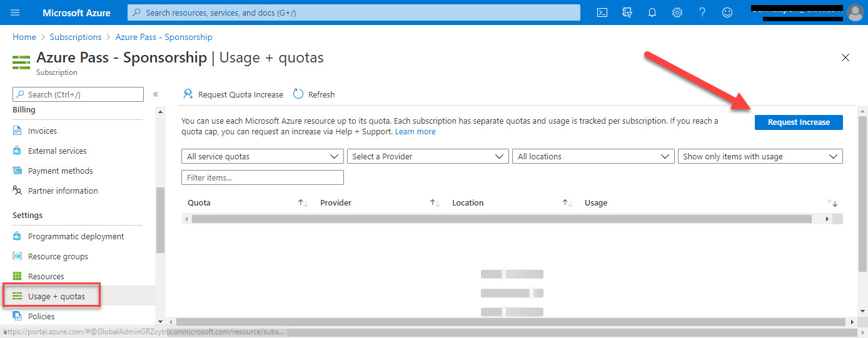Open the help question mark icon

coord(702,12)
